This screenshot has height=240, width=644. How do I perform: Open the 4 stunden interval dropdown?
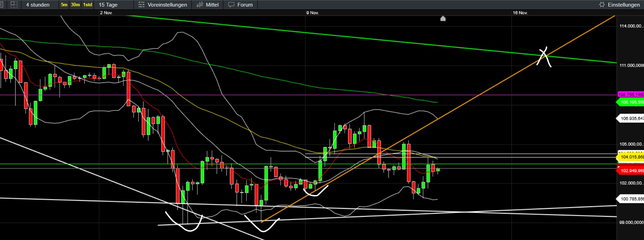tap(38, 5)
